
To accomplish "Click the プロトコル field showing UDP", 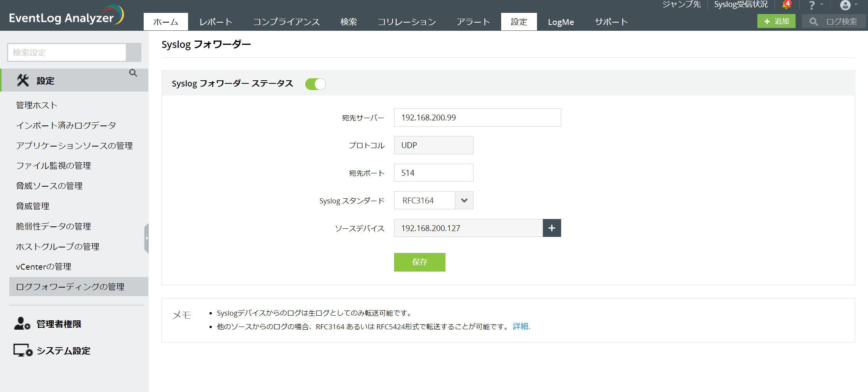I will click(x=434, y=145).
